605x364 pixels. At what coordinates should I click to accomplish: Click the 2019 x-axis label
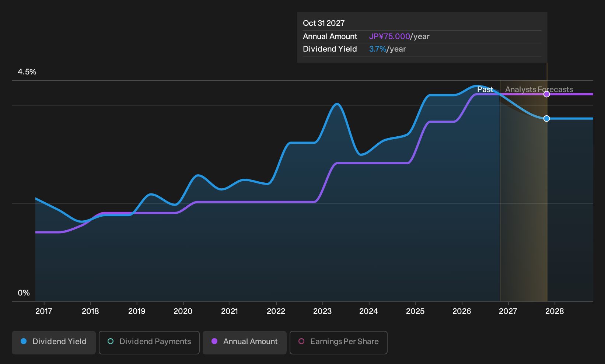137,311
